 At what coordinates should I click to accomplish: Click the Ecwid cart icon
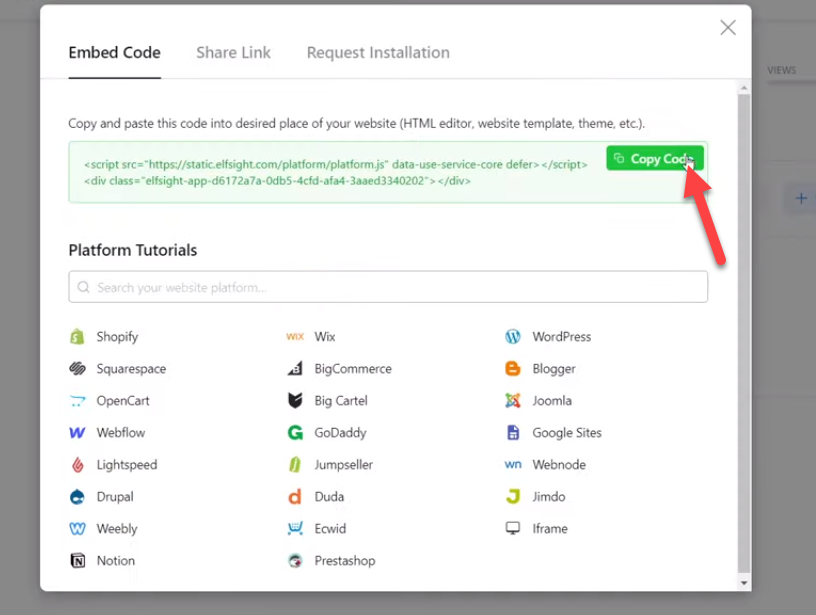[295, 529]
